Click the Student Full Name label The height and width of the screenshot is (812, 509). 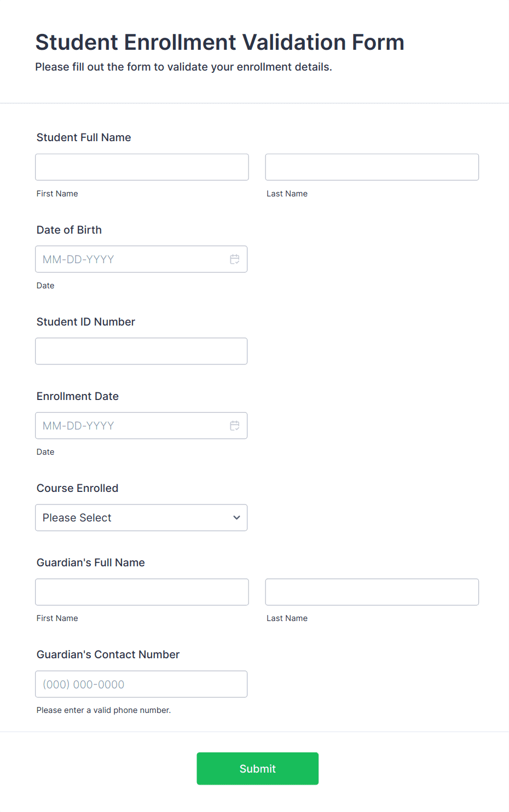tap(83, 137)
